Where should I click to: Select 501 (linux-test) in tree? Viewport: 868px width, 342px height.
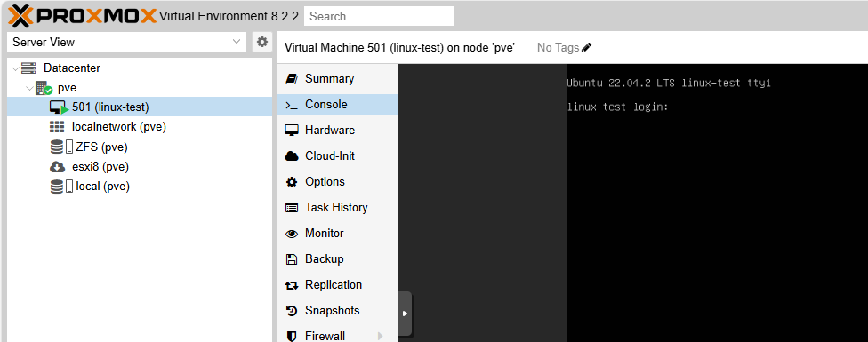140,107
